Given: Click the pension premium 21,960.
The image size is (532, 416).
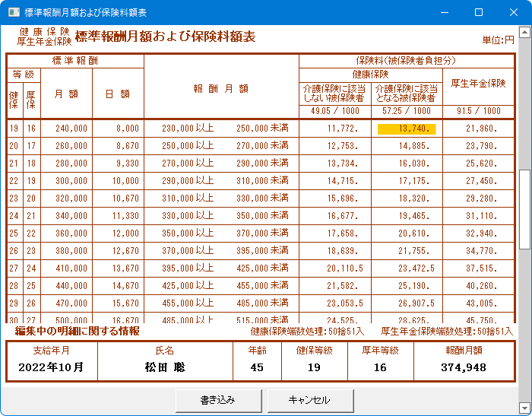Looking at the screenshot, I should point(481,129).
